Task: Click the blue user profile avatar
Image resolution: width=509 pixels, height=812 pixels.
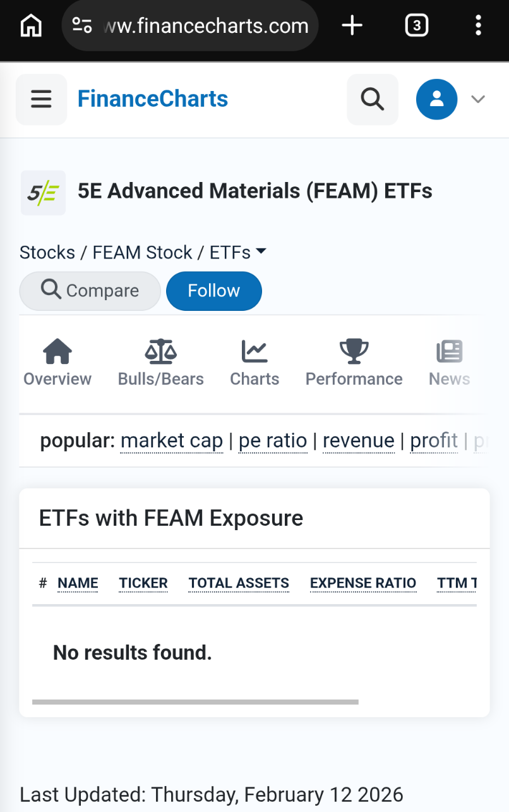Action: [x=436, y=99]
